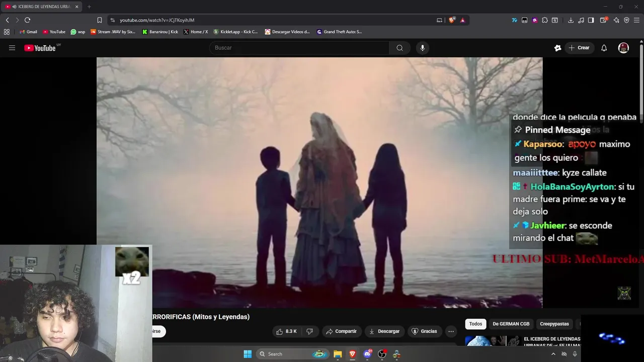Open the Crear create menu
This screenshot has height=362, width=644.
tap(579, 48)
